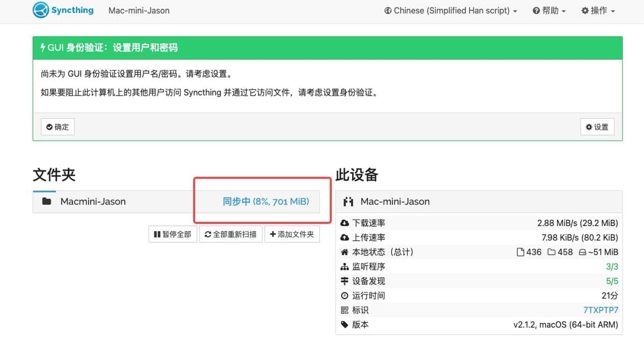
Task: Click the tag icon beside 版本
Action: point(345,324)
